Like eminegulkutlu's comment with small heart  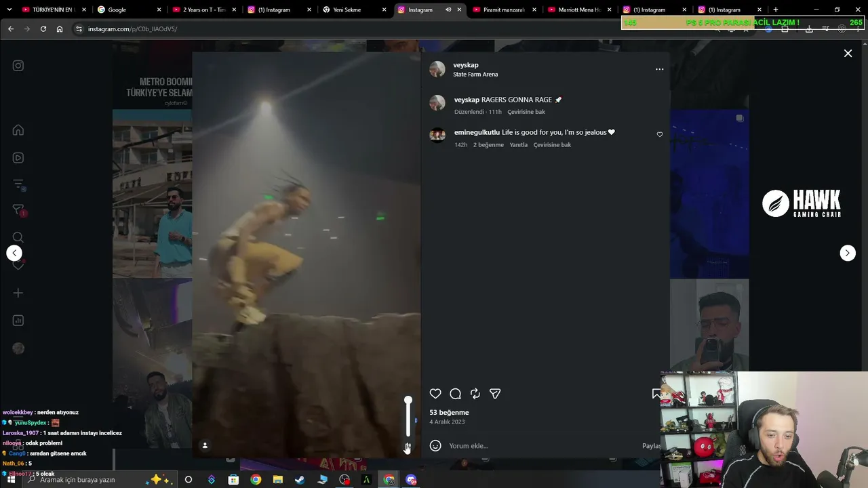(x=660, y=134)
